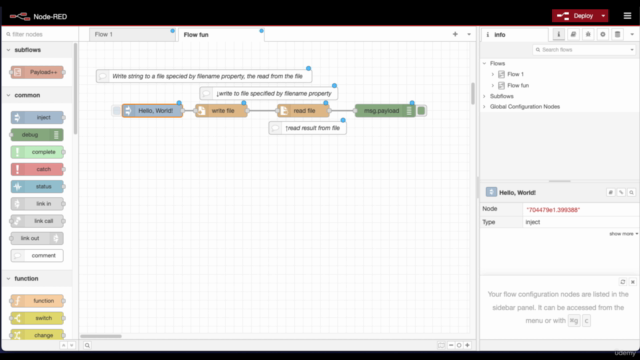This screenshot has width=640, height=360.
Task: Select comment 'write to file specified by filename property'
Action: [x=269, y=93]
